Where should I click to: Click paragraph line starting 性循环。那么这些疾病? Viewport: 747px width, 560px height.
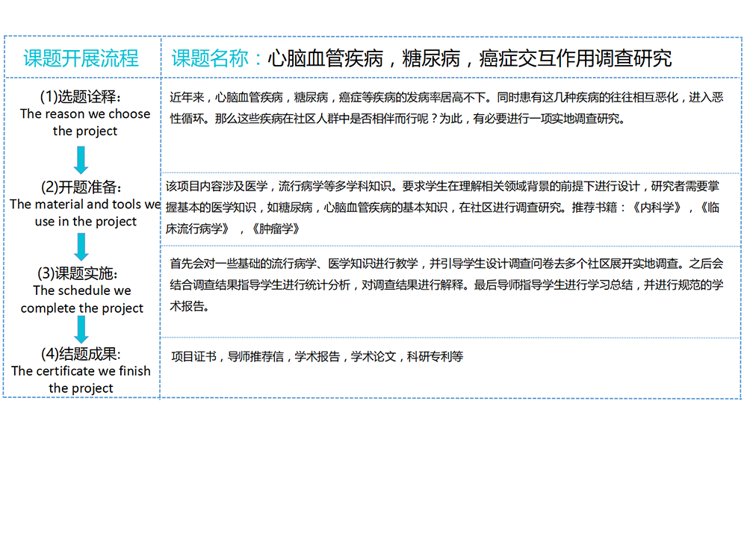tap(397, 119)
